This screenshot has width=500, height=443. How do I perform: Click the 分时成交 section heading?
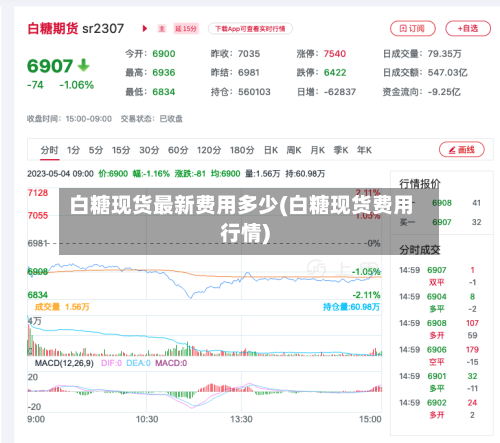click(x=420, y=250)
